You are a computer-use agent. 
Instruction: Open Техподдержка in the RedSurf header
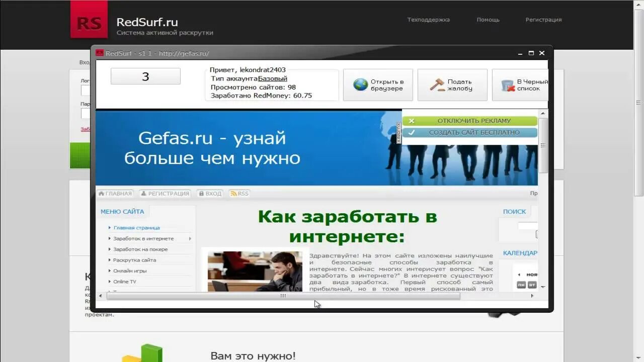pos(429,20)
